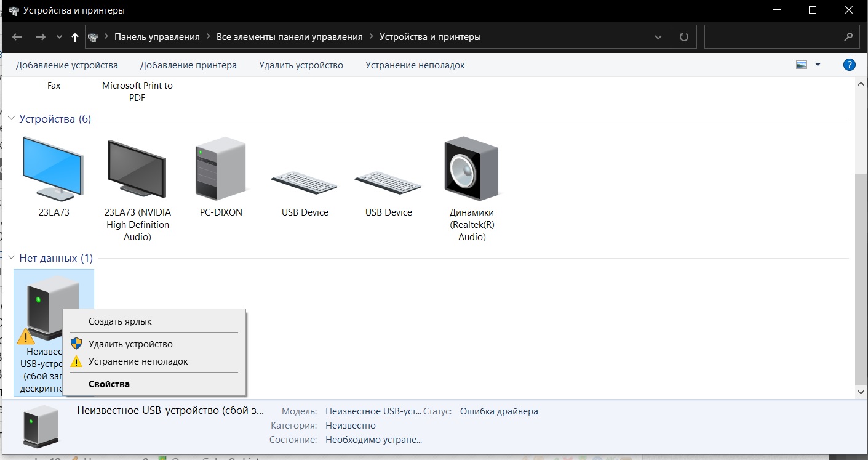Click the refresh button in address bar
Viewport: 868px width, 460px height.
(x=683, y=37)
